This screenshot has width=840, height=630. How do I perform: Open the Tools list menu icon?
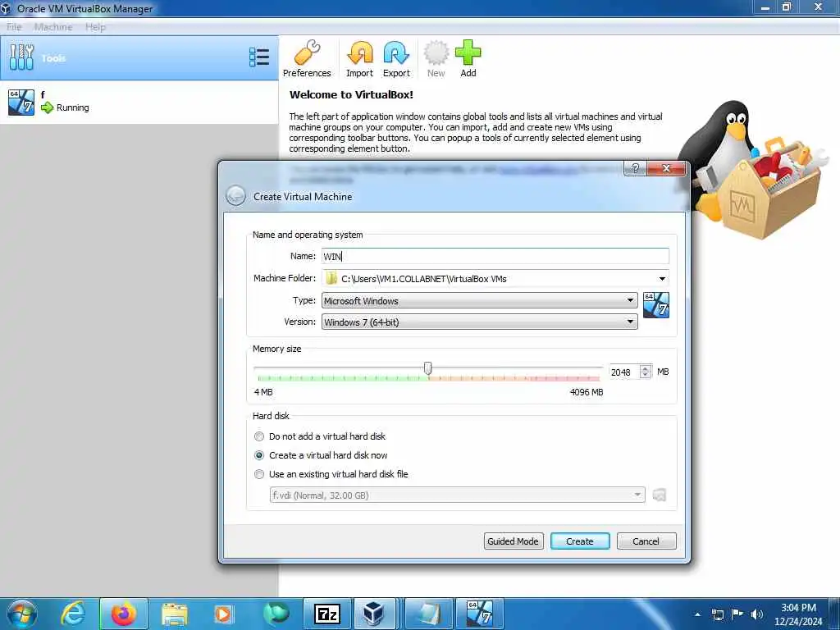(259, 57)
